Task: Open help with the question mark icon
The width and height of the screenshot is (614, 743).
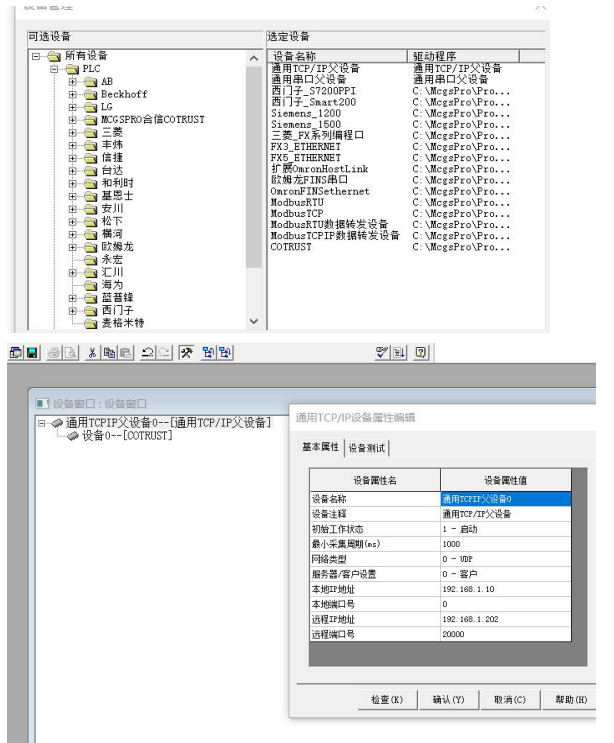Action: [421, 353]
